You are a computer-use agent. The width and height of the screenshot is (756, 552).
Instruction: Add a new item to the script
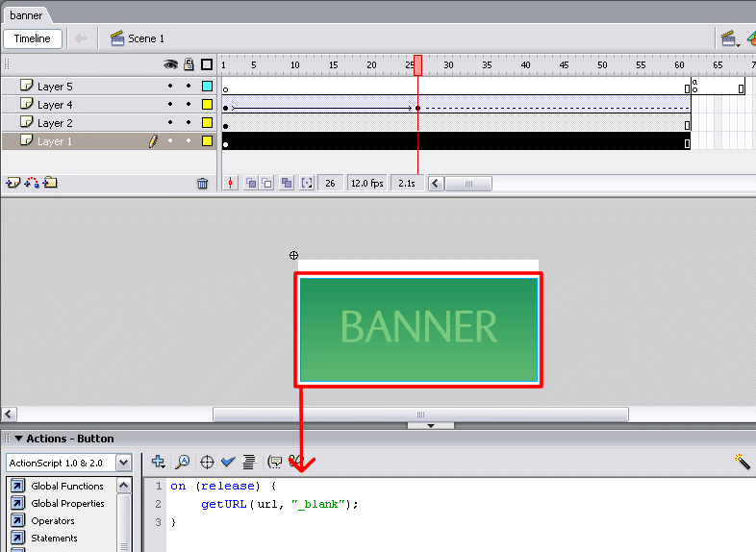click(159, 463)
